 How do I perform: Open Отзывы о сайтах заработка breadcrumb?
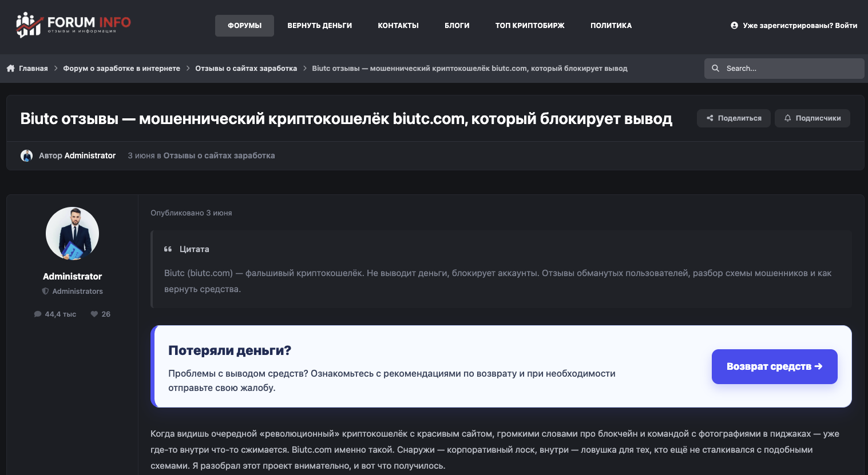[246, 69]
